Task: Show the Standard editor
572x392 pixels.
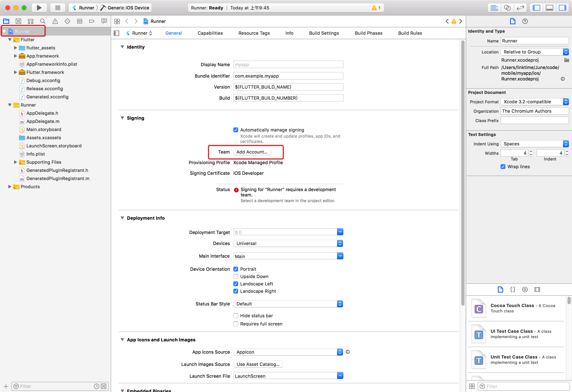Action: click(494, 8)
